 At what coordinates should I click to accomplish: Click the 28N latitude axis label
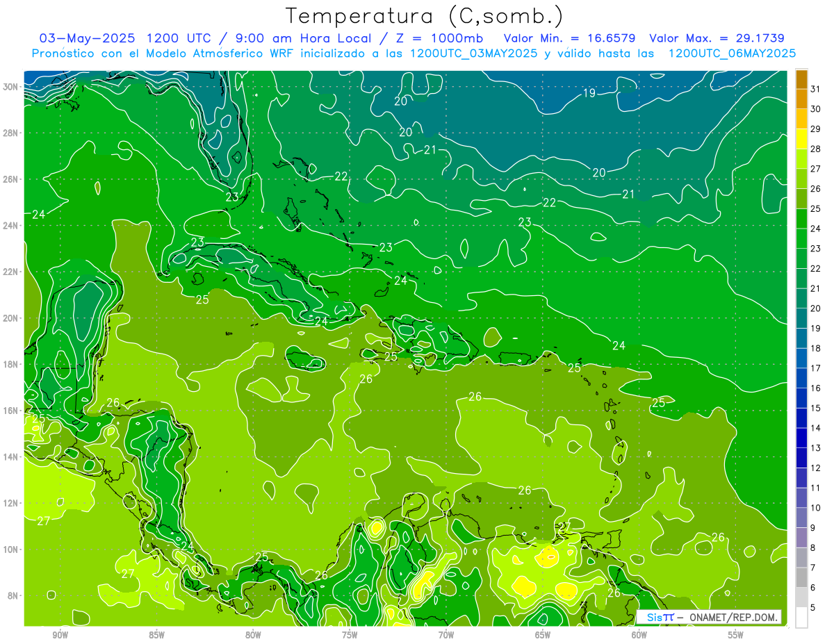point(10,133)
